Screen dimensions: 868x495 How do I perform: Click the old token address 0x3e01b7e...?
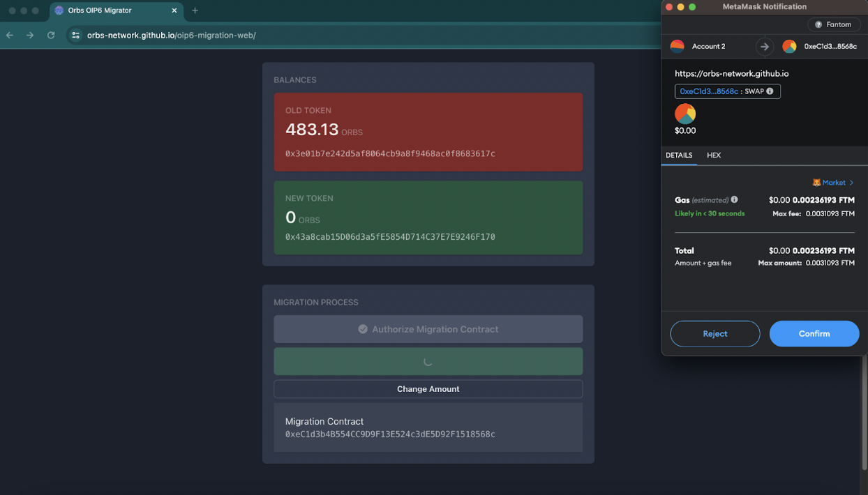click(390, 153)
